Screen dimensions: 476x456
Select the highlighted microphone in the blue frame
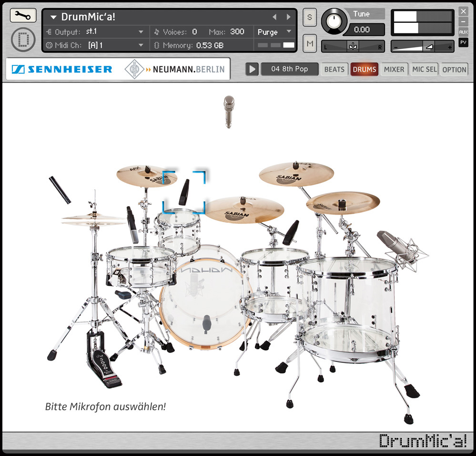coord(183,193)
